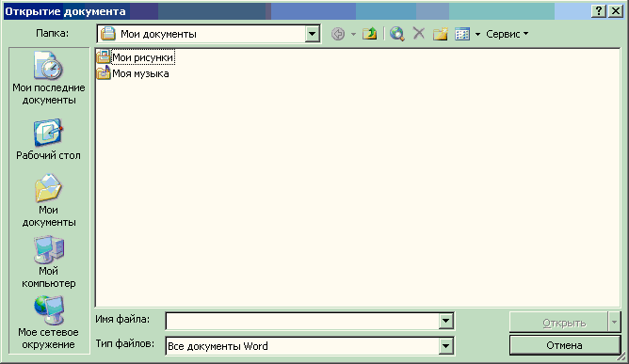629x364 pixels.
Task: Create a new folder via toolbar icon
Action: (440, 34)
